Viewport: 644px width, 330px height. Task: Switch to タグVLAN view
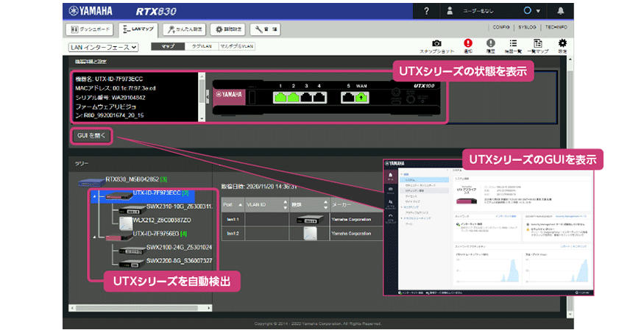(201, 46)
